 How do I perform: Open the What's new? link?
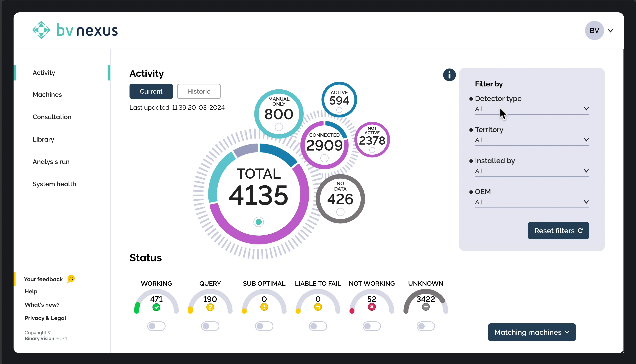pos(42,304)
